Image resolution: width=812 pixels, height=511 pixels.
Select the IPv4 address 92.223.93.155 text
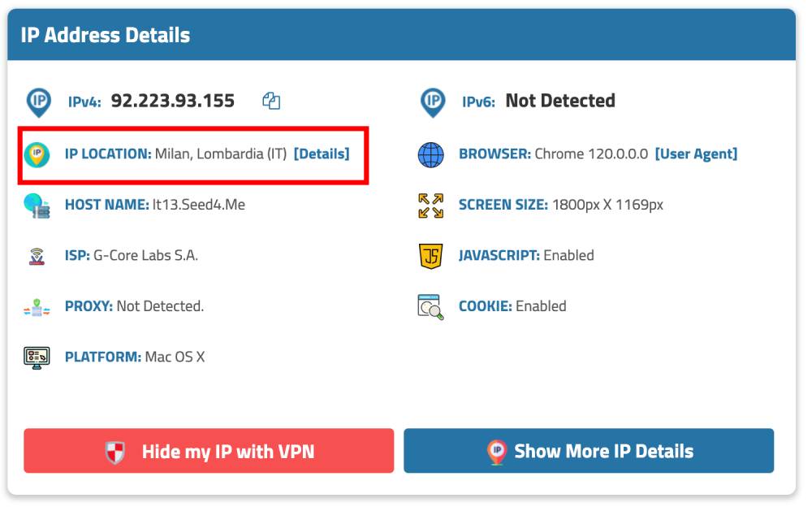click(172, 101)
